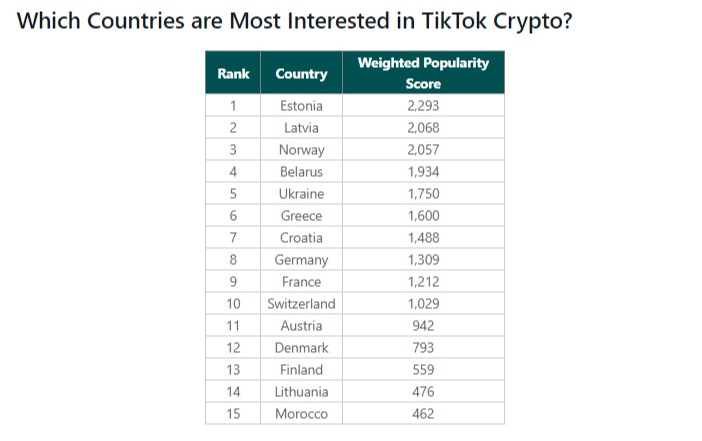Select the Germany table cell

[x=301, y=259]
